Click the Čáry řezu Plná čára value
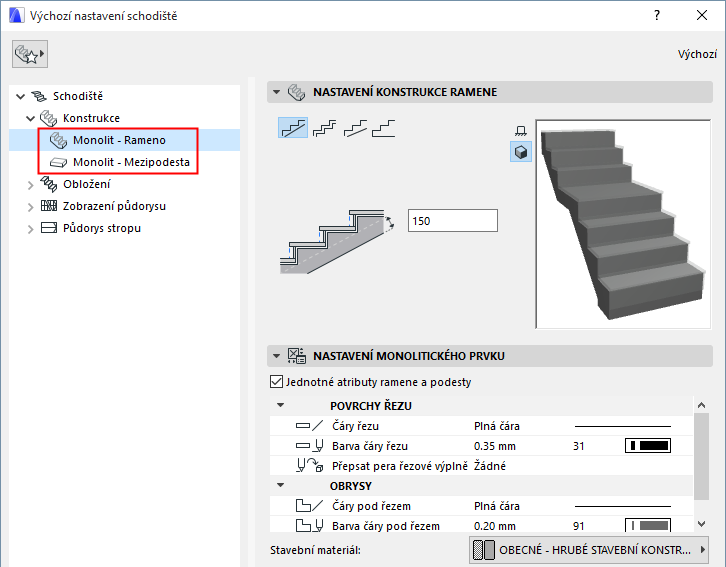This screenshot has height=567, width=726. (497, 426)
